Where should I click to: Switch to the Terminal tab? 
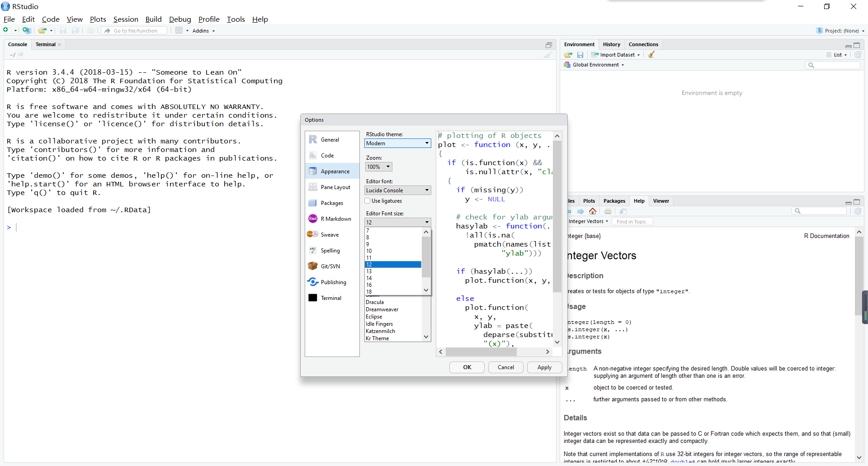point(46,44)
